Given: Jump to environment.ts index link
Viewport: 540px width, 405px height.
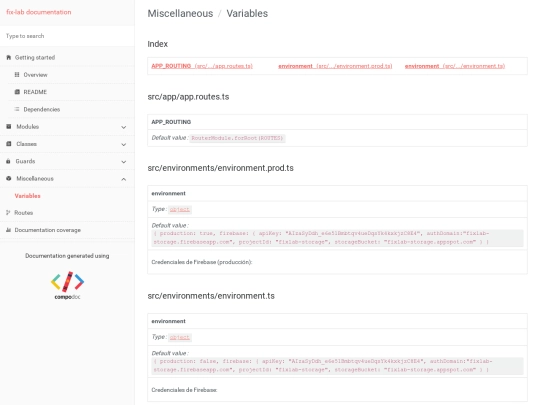Looking at the screenshot, I should tap(455, 66).
